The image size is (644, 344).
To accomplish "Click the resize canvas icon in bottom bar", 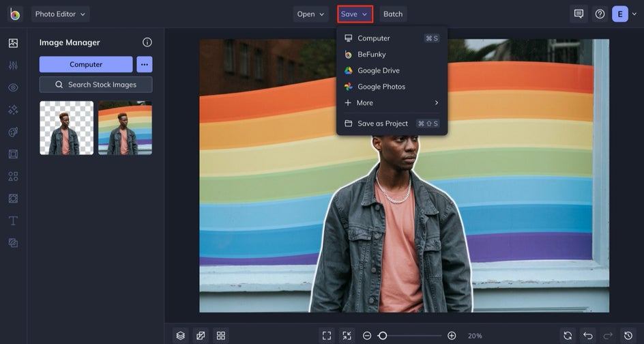I will click(x=201, y=336).
